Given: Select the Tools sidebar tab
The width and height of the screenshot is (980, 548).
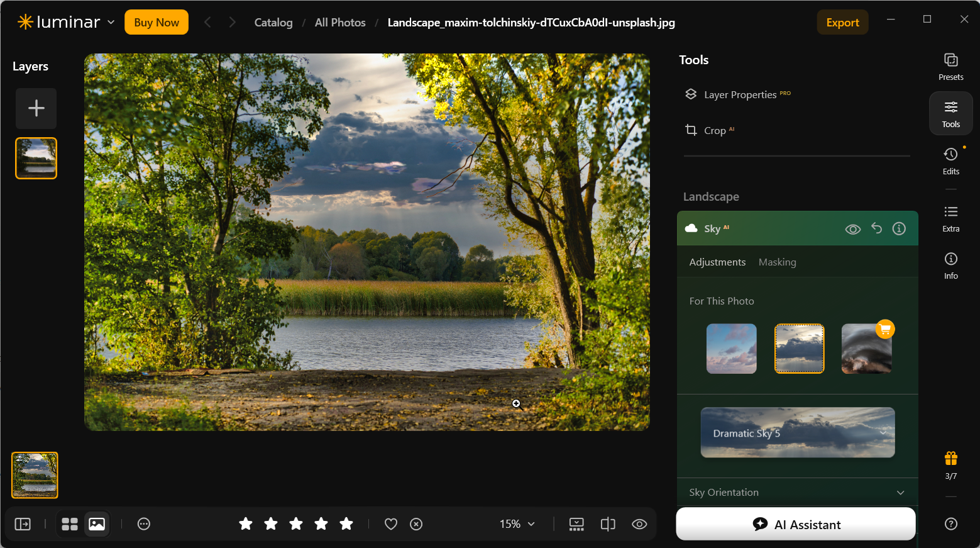Looking at the screenshot, I should [x=950, y=113].
